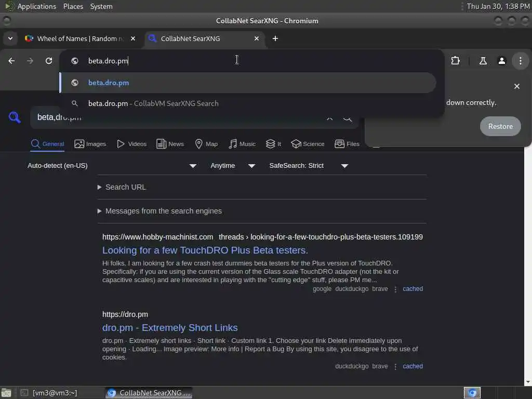
Task: Switch to the Files category
Action: coord(347,144)
